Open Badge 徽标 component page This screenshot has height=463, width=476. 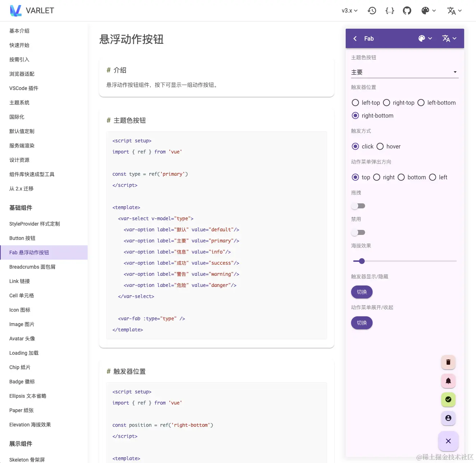pos(44,382)
